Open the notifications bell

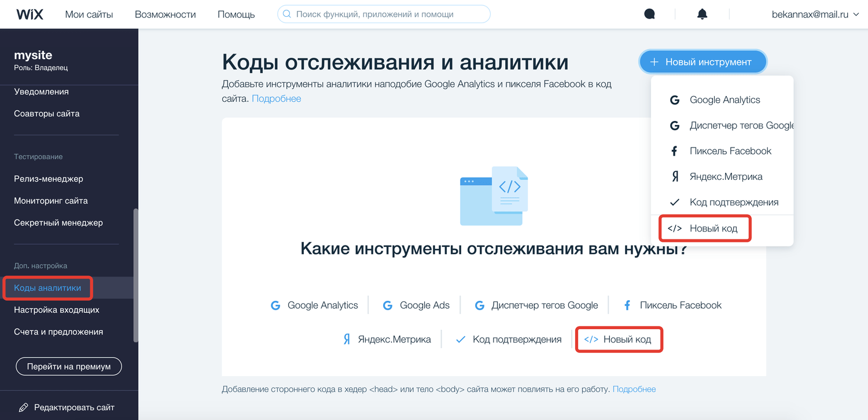point(702,14)
